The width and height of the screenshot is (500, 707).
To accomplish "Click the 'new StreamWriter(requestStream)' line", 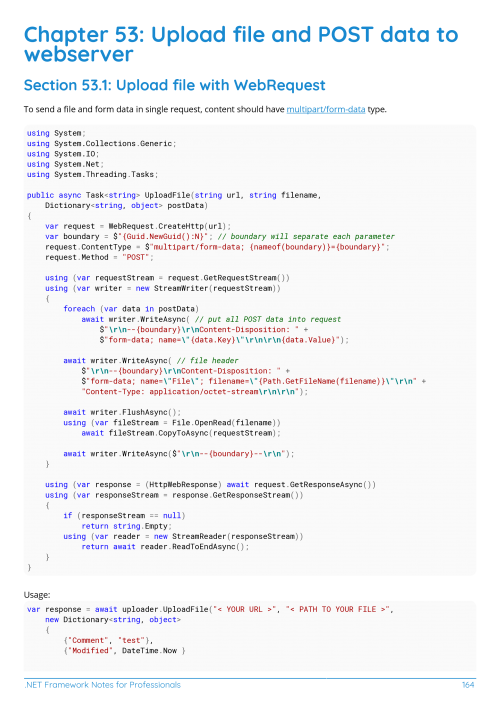I will tap(163, 288).
